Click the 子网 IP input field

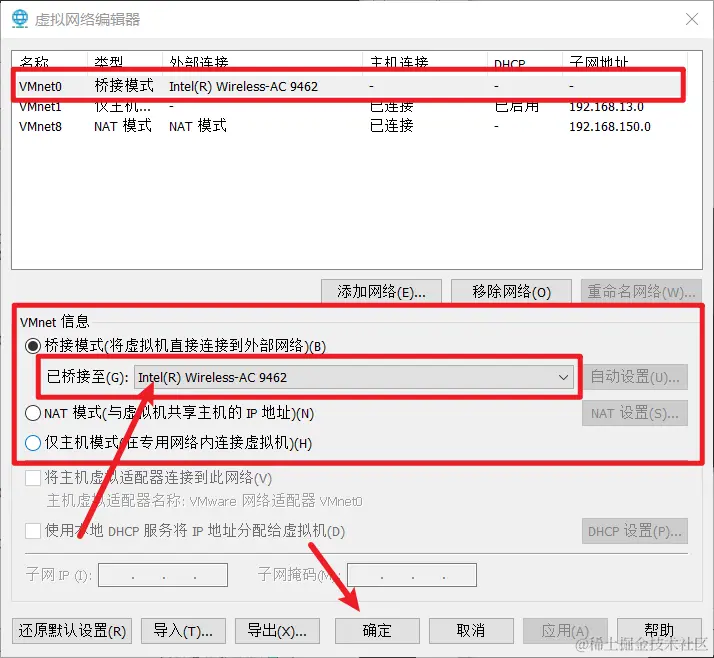[x=163, y=575]
